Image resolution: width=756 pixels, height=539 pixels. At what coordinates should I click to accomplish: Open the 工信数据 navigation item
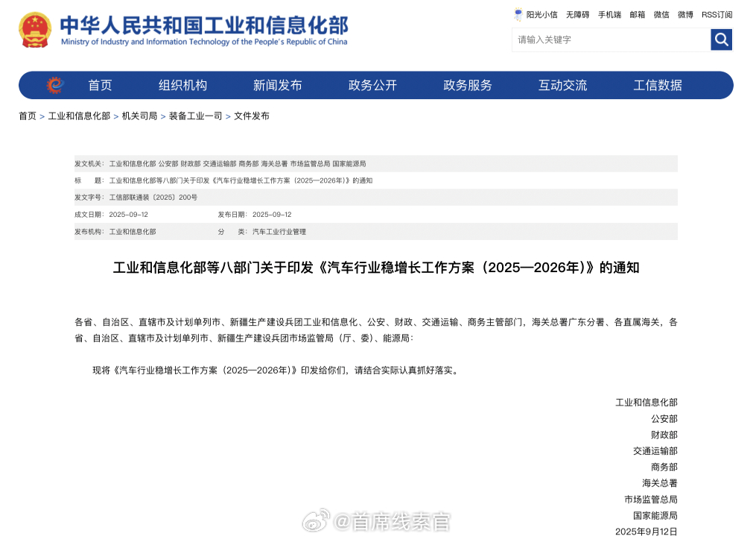pos(658,86)
